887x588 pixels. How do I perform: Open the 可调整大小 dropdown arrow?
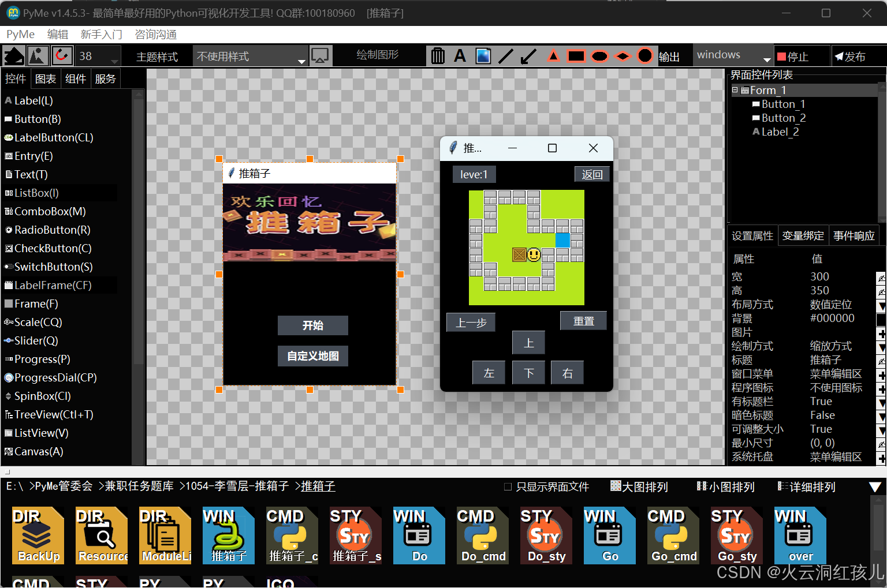point(881,430)
